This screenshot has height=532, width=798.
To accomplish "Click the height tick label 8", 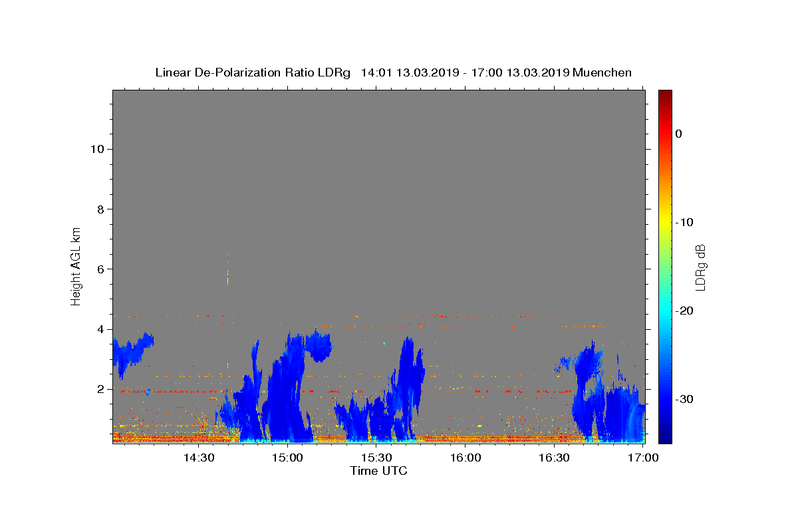I will click(100, 209).
